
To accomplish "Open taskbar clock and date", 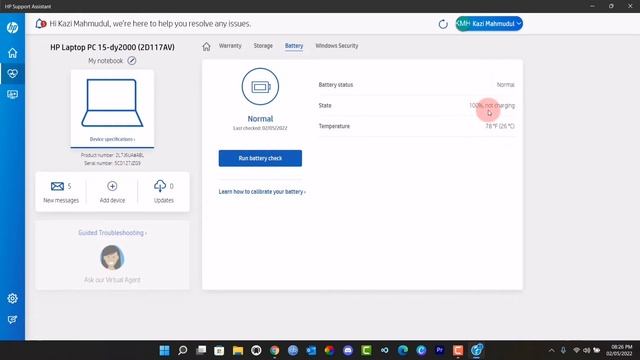I will tap(620, 350).
